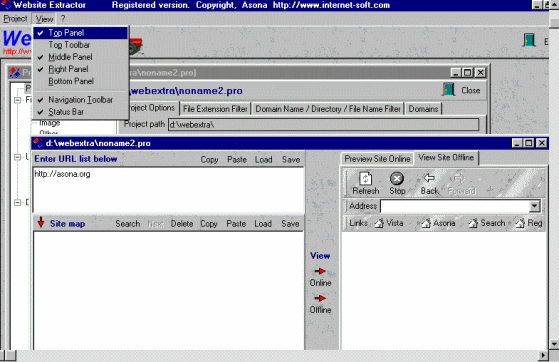This screenshot has width=559, height=362.
Task: Click the exit door icon in top panel
Action: point(529,40)
